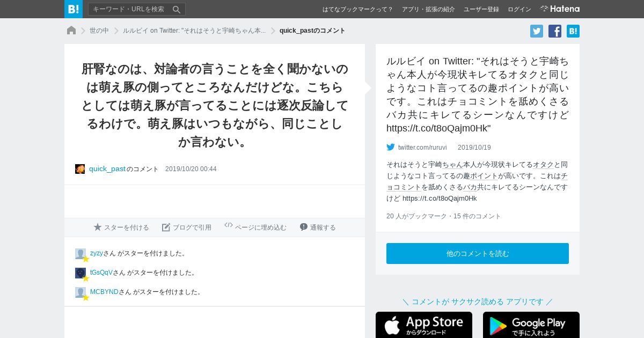The height and width of the screenshot is (338, 644).
Task: Click ブログで引用 label text
Action: (192, 227)
